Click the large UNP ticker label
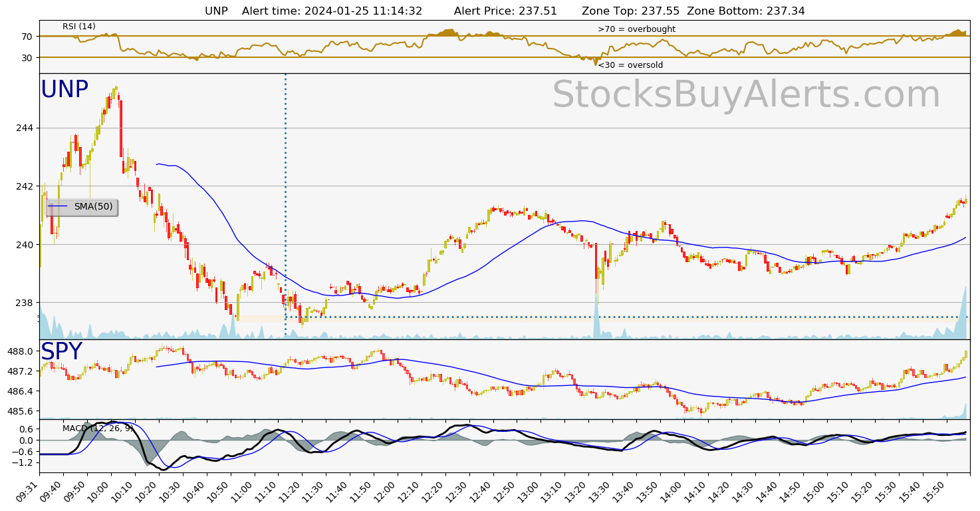The image size is (980, 511). (x=64, y=90)
